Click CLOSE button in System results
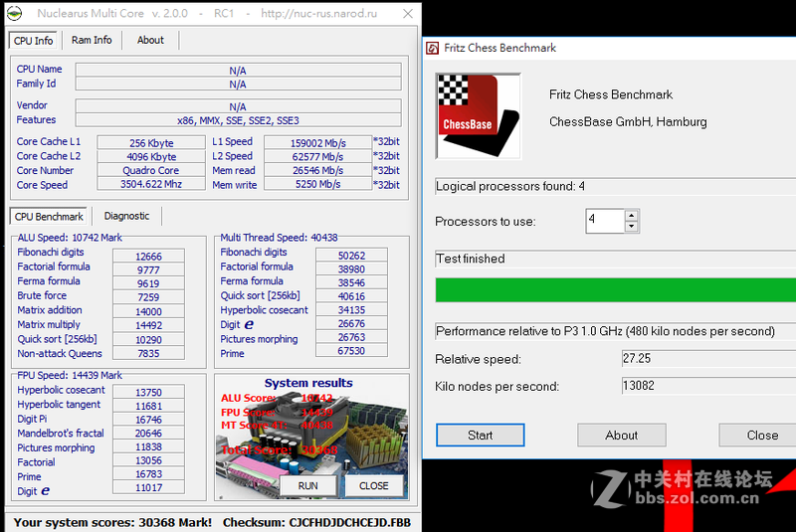Image resolution: width=796 pixels, height=532 pixels. [x=374, y=486]
